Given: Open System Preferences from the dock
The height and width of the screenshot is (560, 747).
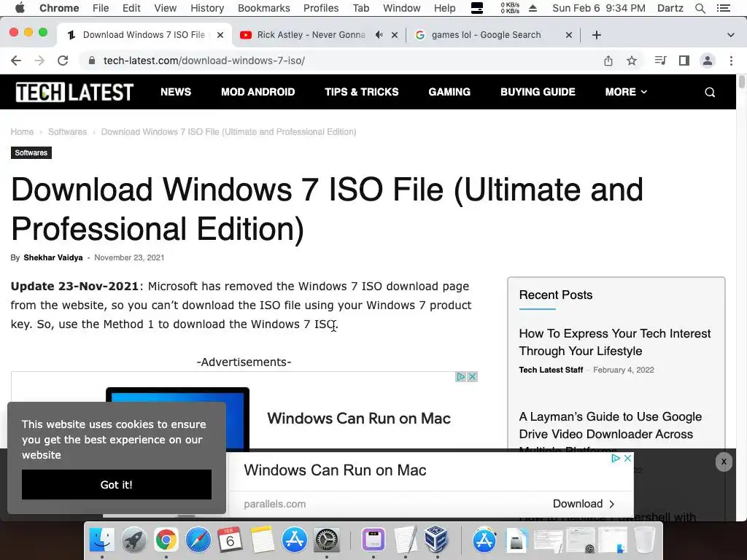Looking at the screenshot, I should point(326,540).
